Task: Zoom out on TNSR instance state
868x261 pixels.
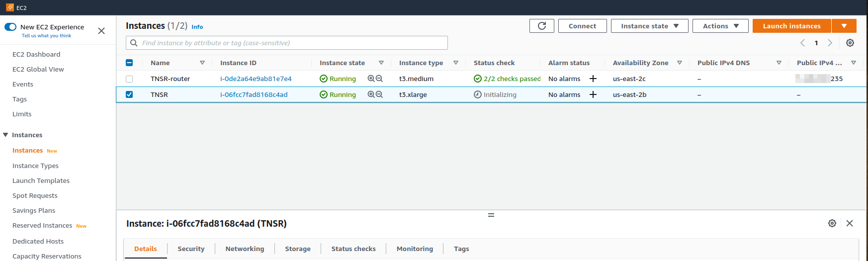Action: [x=379, y=94]
